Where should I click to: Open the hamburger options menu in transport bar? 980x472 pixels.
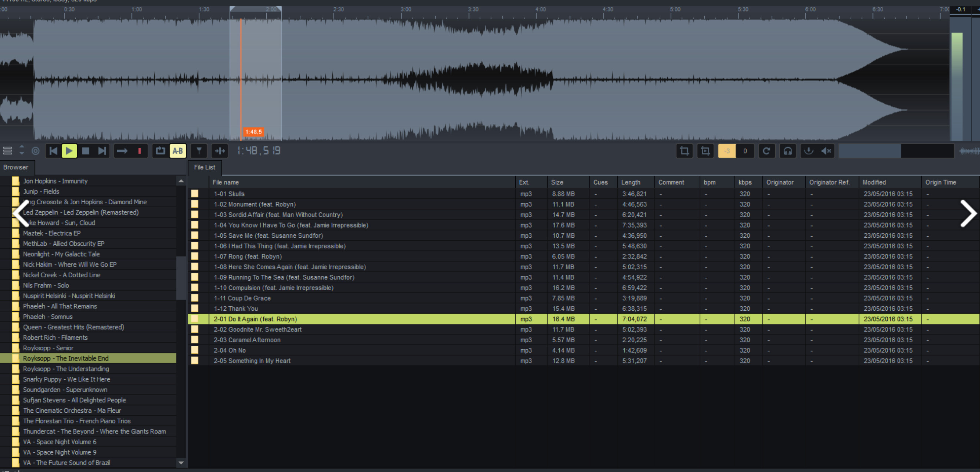(x=8, y=151)
